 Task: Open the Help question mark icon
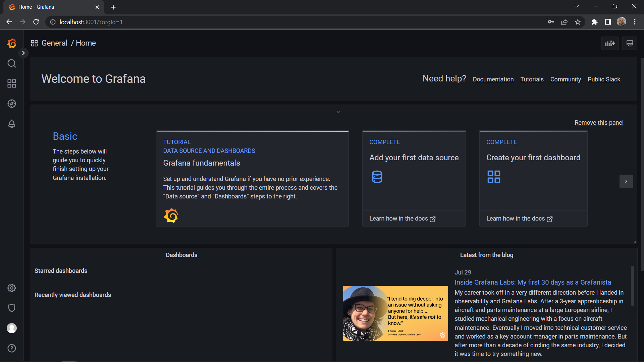(x=12, y=348)
